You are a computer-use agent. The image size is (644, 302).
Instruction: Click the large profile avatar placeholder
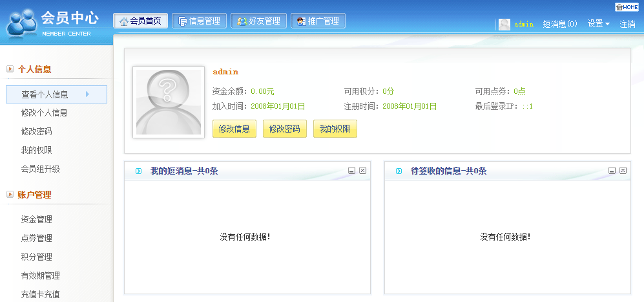pyautogui.click(x=163, y=102)
